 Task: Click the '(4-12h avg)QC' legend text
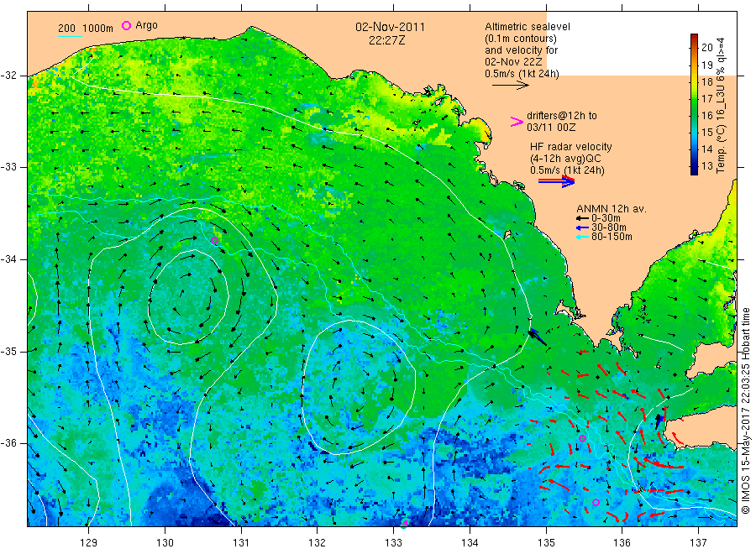point(565,159)
